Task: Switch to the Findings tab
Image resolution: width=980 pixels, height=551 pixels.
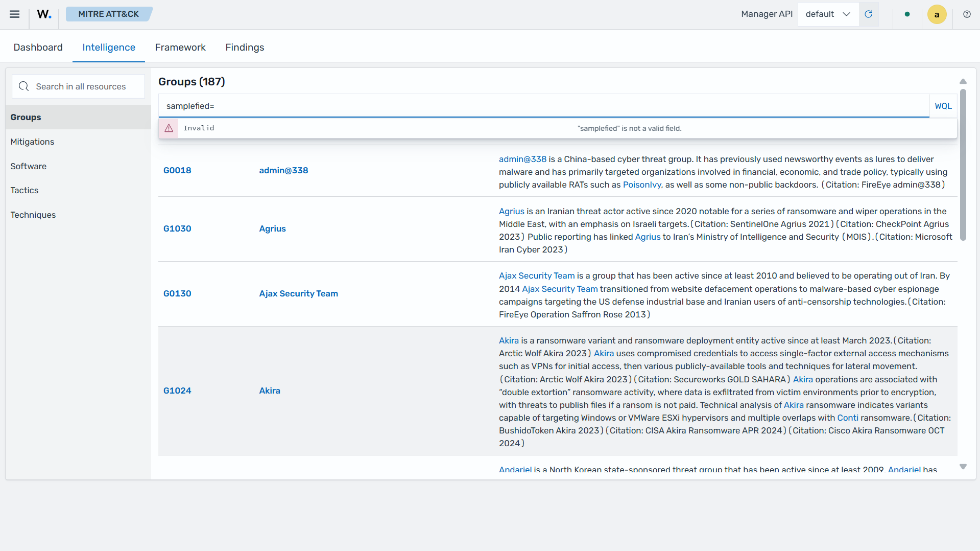Action: 245,48
